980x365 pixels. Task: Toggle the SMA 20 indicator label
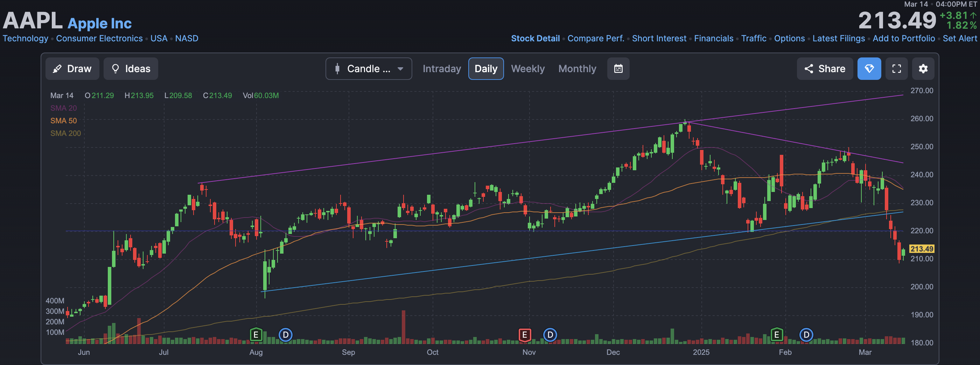64,108
